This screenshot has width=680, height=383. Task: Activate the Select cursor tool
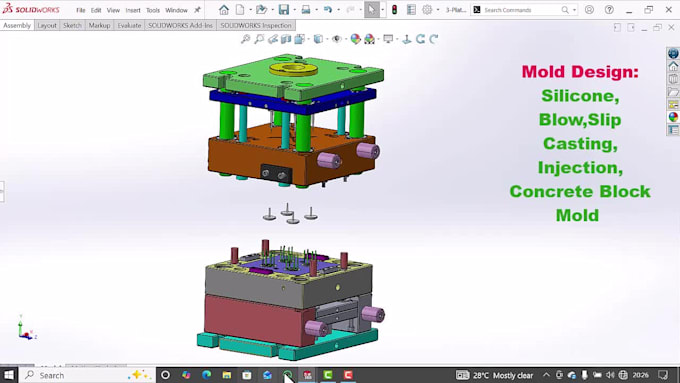pyautogui.click(x=372, y=10)
